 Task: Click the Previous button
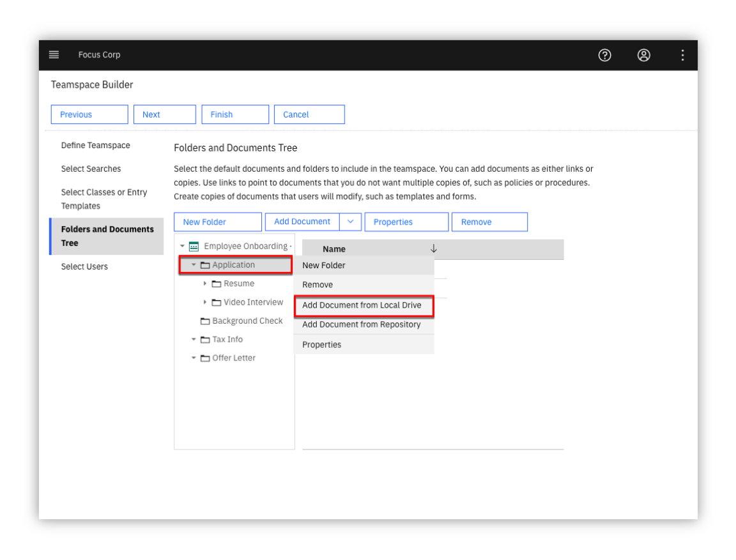[x=89, y=114]
